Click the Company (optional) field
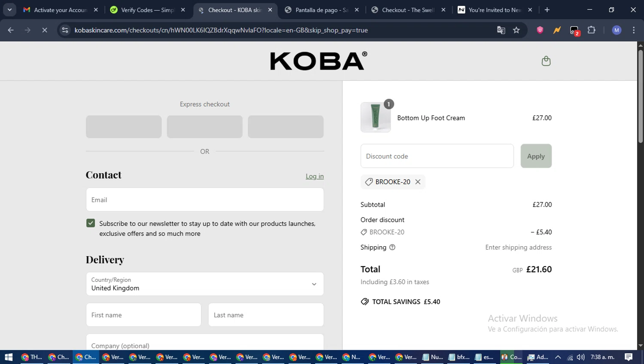This screenshot has width=644, height=364. (205, 342)
